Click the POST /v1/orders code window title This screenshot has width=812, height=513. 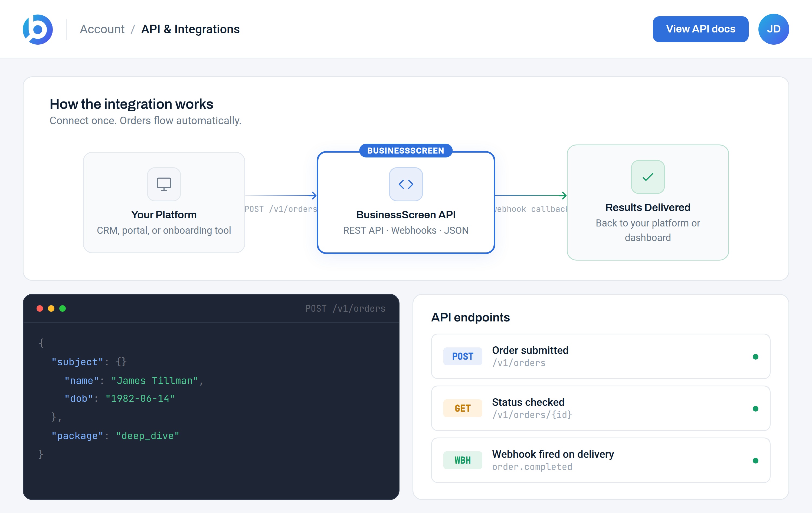(x=345, y=308)
